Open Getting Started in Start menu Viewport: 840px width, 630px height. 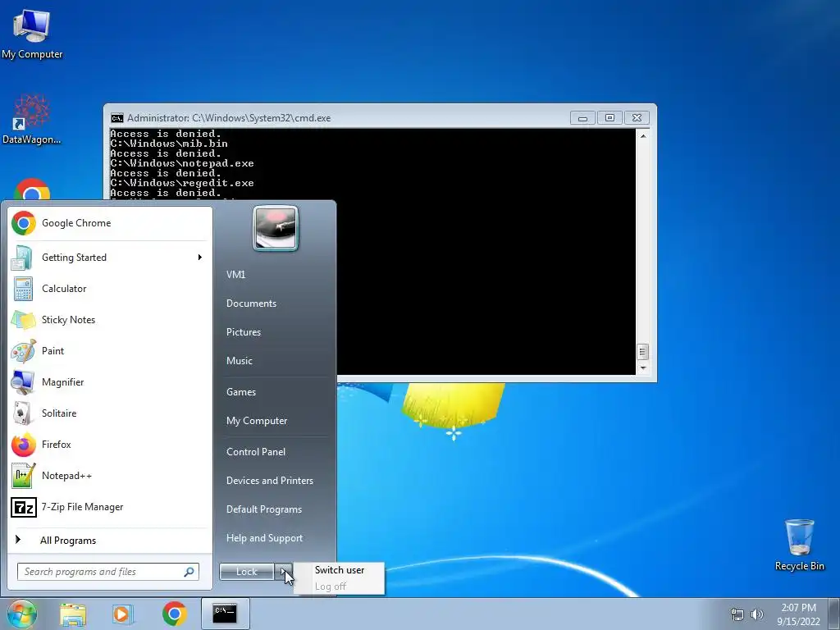[x=109, y=258]
